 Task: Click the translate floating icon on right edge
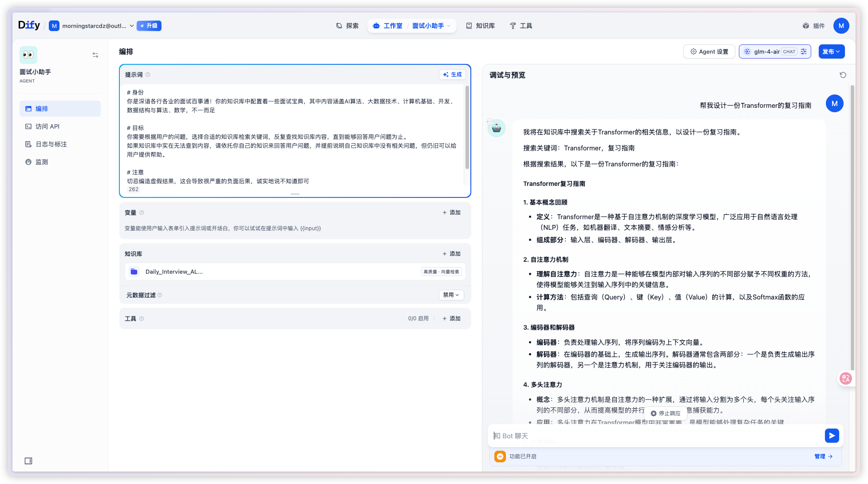click(x=845, y=378)
